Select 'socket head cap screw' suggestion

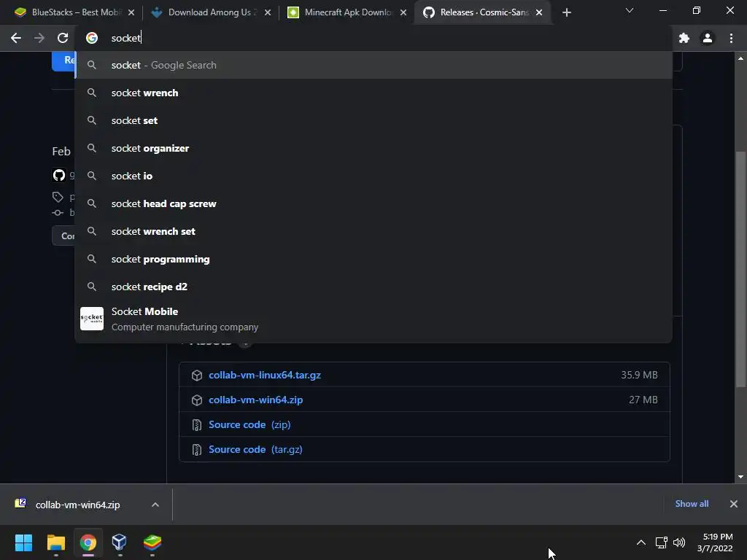[x=373, y=203]
